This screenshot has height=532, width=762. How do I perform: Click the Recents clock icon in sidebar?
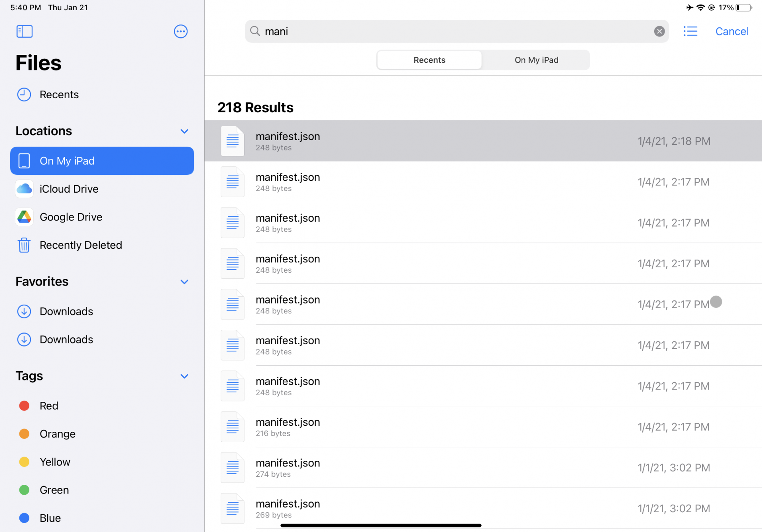[24, 94]
